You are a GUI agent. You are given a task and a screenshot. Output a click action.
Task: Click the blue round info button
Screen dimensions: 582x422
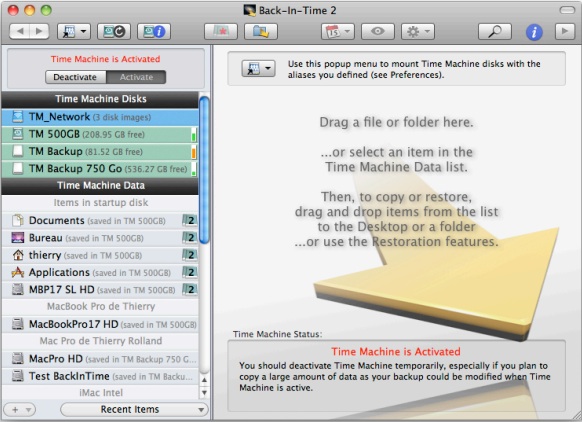click(x=534, y=32)
